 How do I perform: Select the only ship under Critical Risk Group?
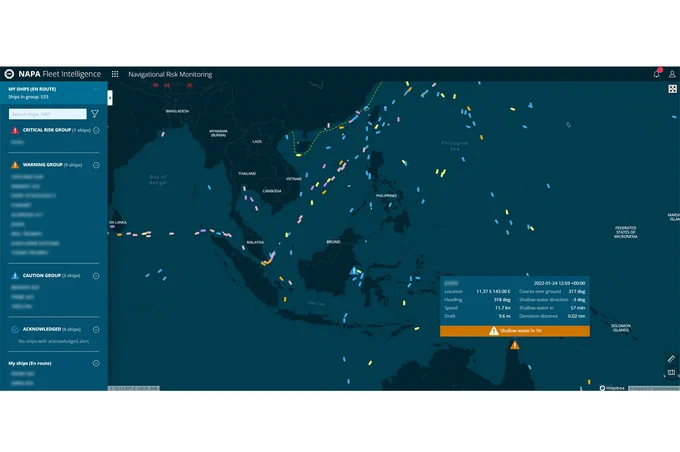coord(17,142)
